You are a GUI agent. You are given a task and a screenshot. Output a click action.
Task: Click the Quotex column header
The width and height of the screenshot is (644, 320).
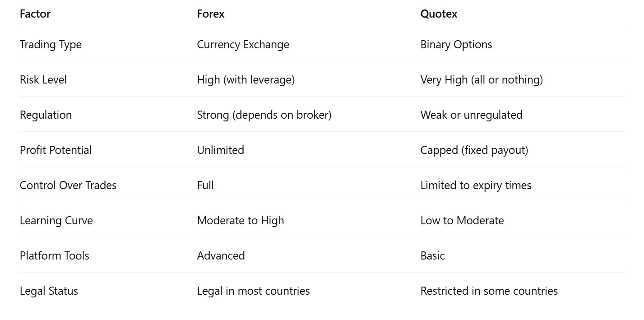439,14
